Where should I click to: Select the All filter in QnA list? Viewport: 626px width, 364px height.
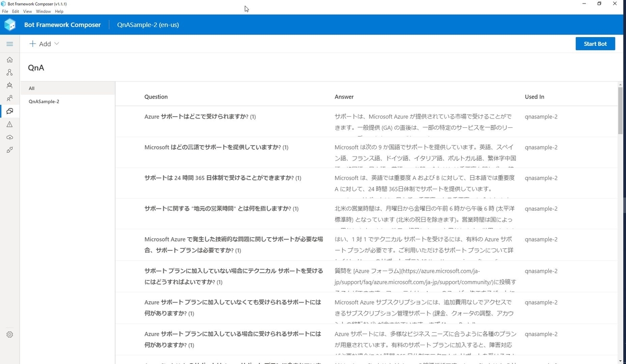(31, 88)
